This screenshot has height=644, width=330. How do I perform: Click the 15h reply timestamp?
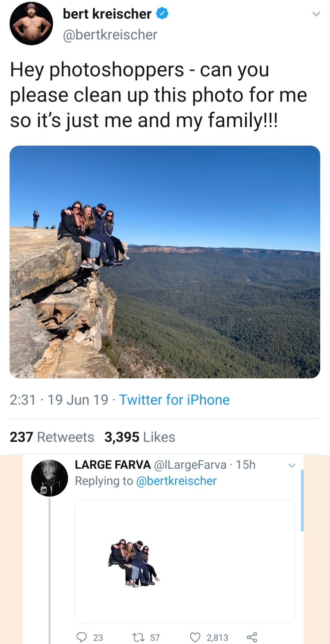pyautogui.click(x=246, y=465)
